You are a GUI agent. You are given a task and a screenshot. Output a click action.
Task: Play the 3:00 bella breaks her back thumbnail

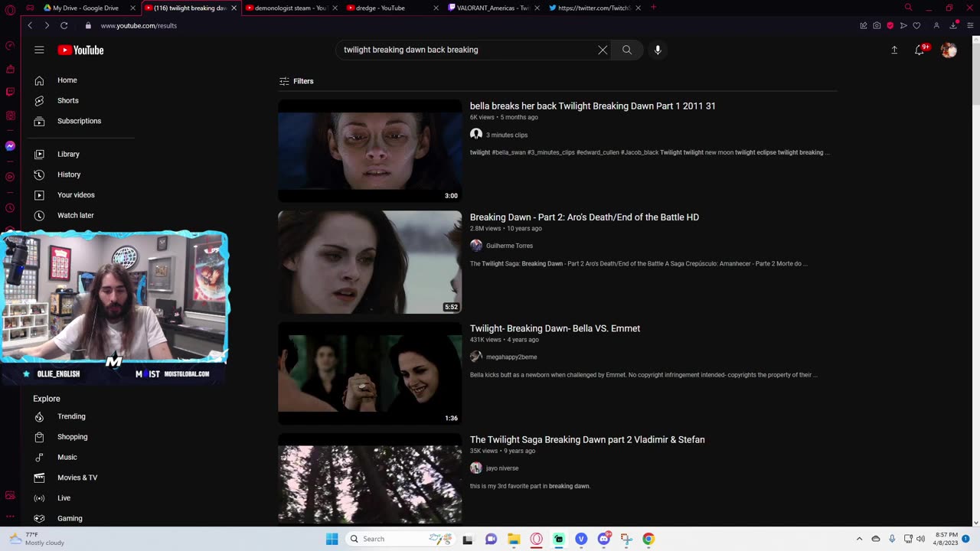click(370, 151)
